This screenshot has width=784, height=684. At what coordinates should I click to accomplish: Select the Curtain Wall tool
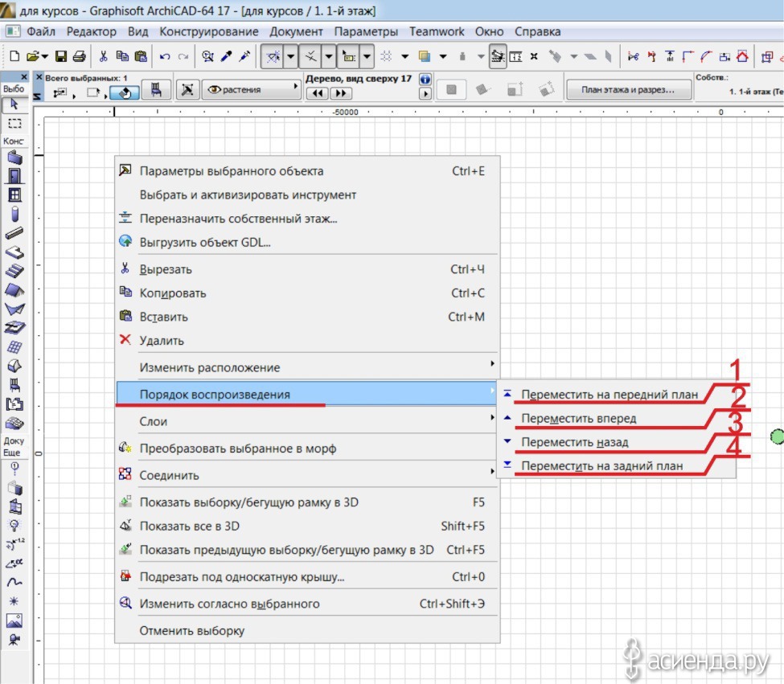pos(14,346)
